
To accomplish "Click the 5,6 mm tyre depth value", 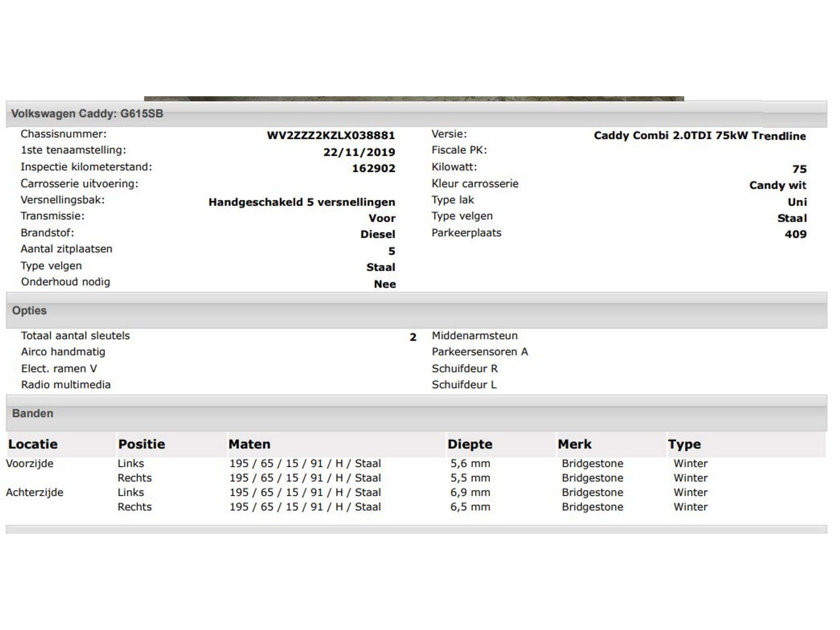I will (x=470, y=463).
